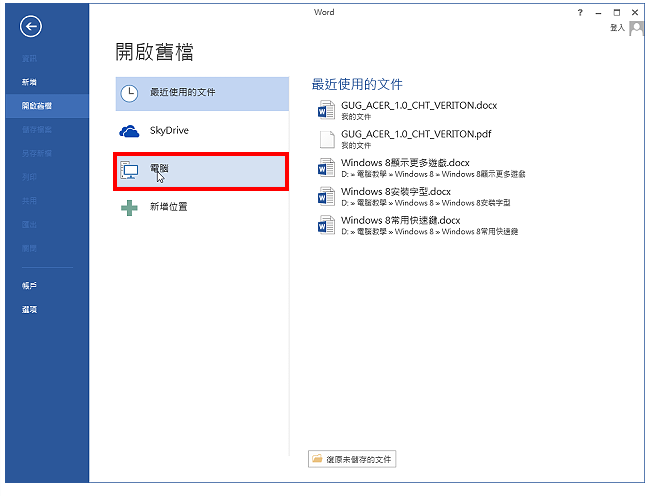The width and height of the screenshot is (656, 496).
Task: Select 開啟舊檔 in the sidebar
Action: pos(37,106)
